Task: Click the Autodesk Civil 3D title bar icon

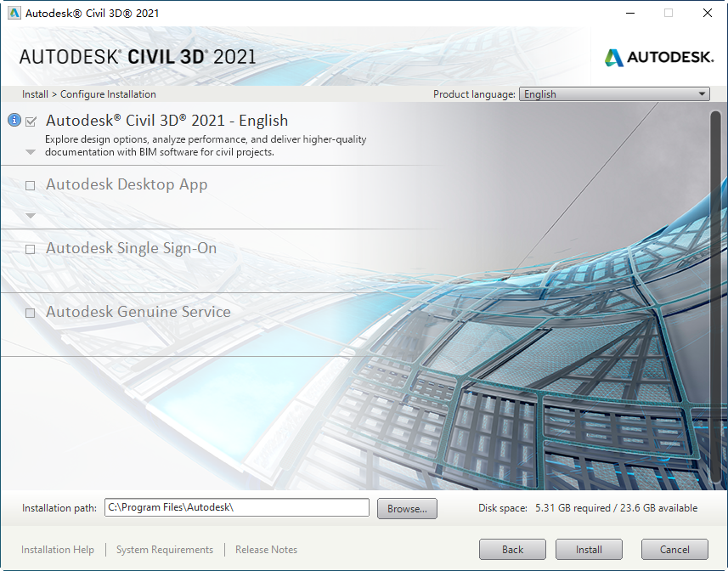Action: pyautogui.click(x=14, y=13)
